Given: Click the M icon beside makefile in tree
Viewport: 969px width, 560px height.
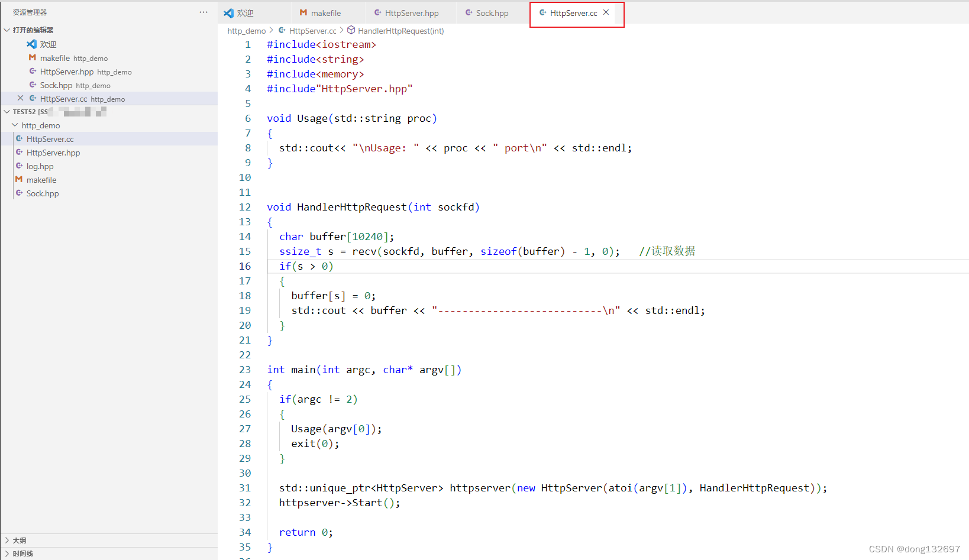Looking at the screenshot, I should click(x=19, y=179).
